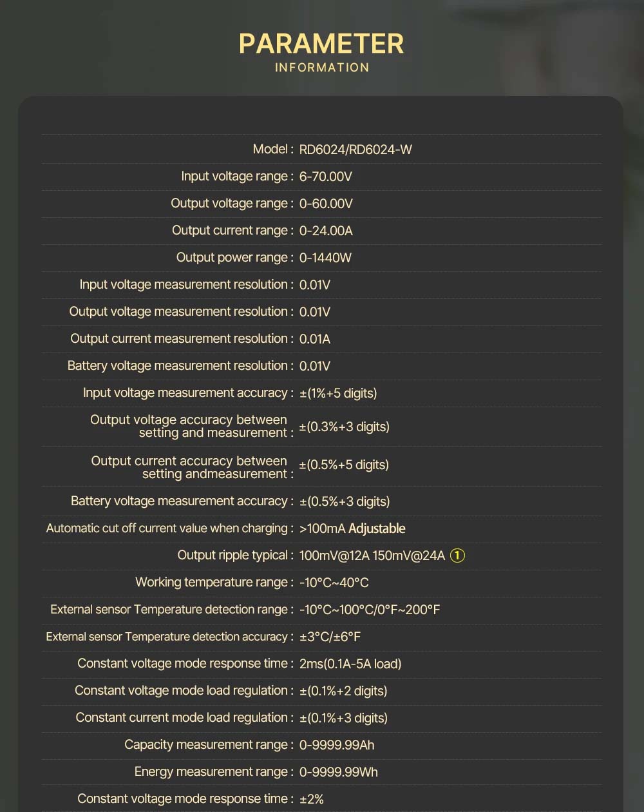
Task: Select the 0-24.00A output current value
Action: tap(326, 231)
